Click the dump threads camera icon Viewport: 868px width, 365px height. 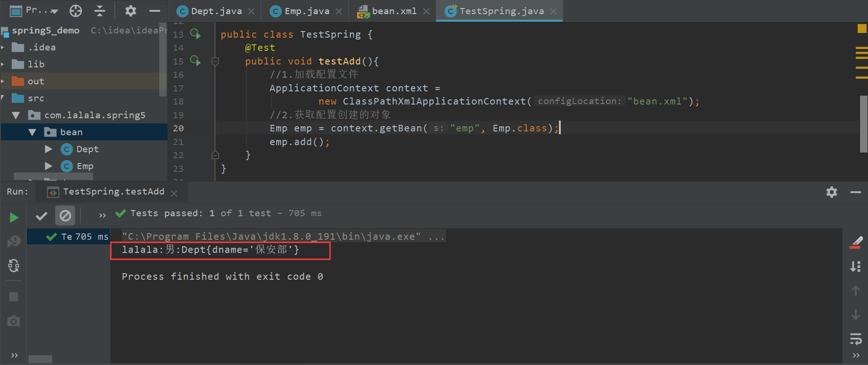pyautogui.click(x=14, y=321)
